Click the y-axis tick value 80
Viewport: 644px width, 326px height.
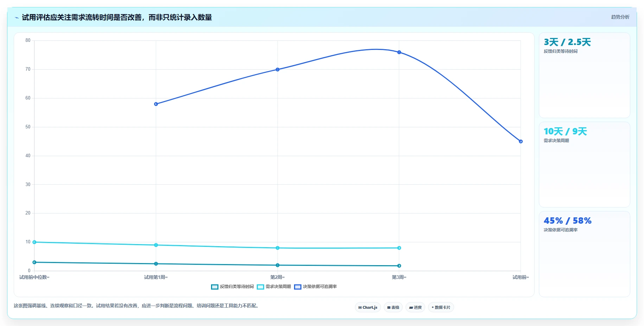point(28,40)
